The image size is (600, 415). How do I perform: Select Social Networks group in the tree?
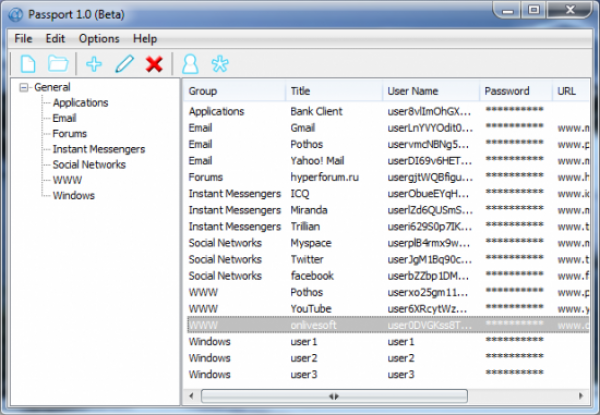pyautogui.click(x=89, y=164)
